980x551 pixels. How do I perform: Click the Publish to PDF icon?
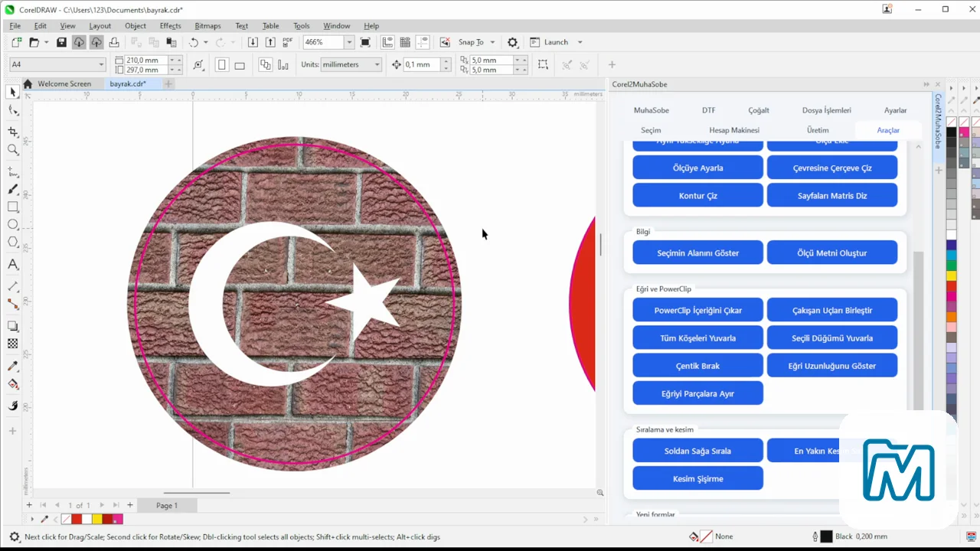point(288,42)
